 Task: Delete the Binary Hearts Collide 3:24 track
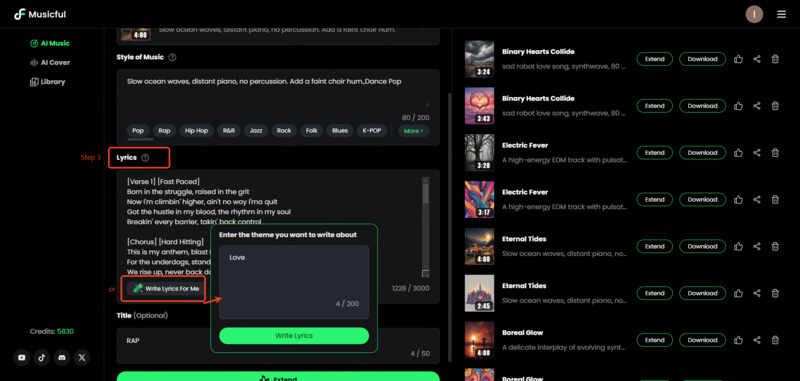775,59
